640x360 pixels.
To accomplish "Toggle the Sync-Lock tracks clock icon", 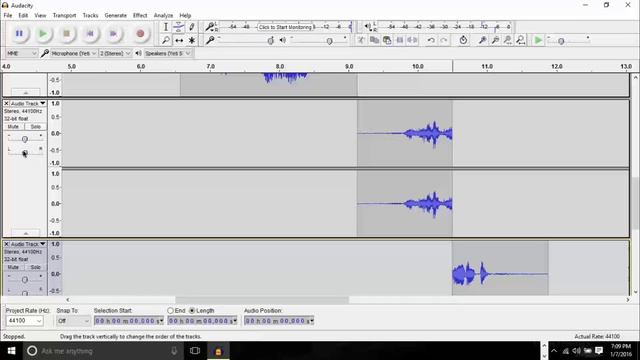I will pyautogui.click(x=463, y=40).
